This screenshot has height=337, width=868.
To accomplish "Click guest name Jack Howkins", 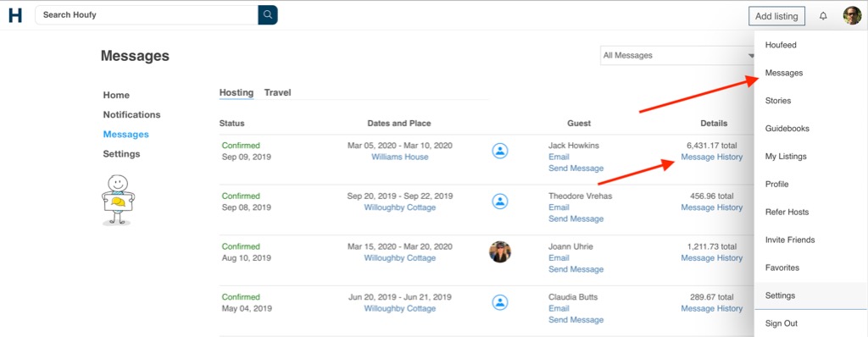I will pos(574,146).
